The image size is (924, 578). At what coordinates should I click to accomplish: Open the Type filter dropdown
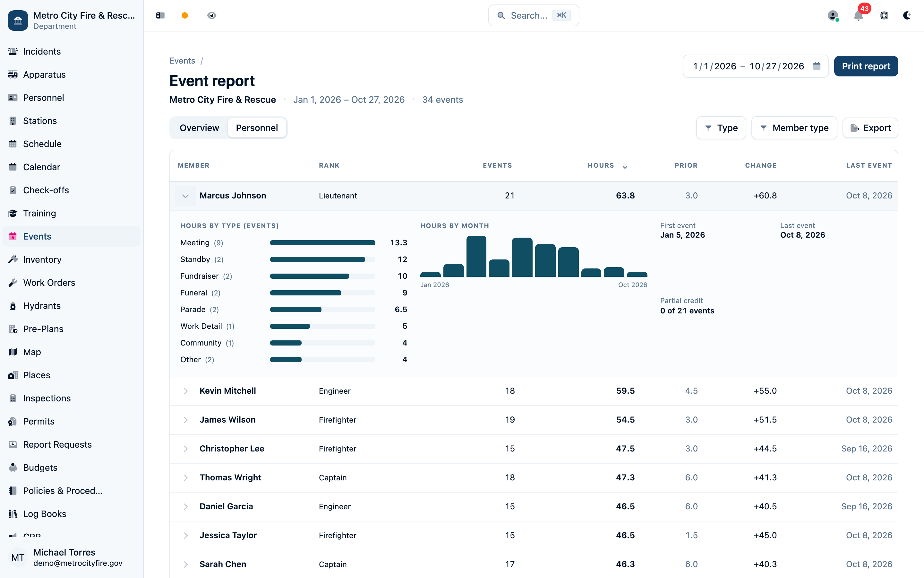(x=721, y=128)
